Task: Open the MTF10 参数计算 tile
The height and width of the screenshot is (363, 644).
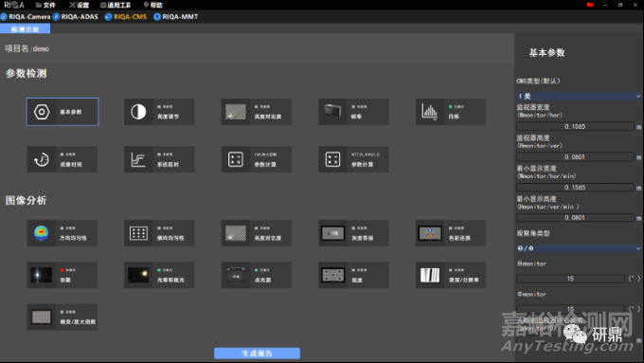Action: (353, 159)
